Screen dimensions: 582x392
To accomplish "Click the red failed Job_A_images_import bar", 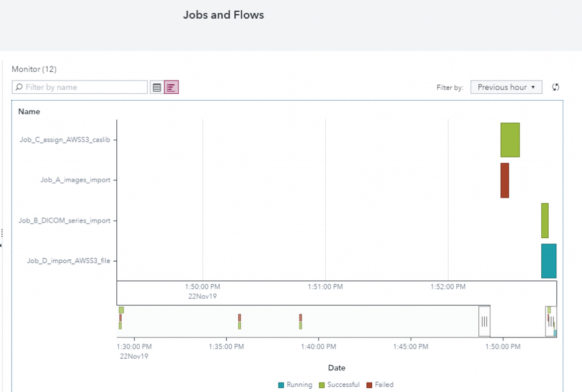I will click(x=505, y=180).
